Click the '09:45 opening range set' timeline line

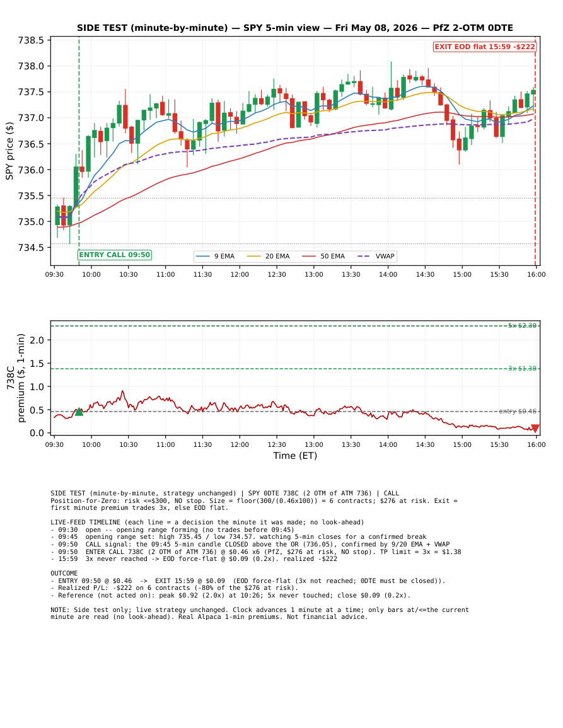point(238,537)
